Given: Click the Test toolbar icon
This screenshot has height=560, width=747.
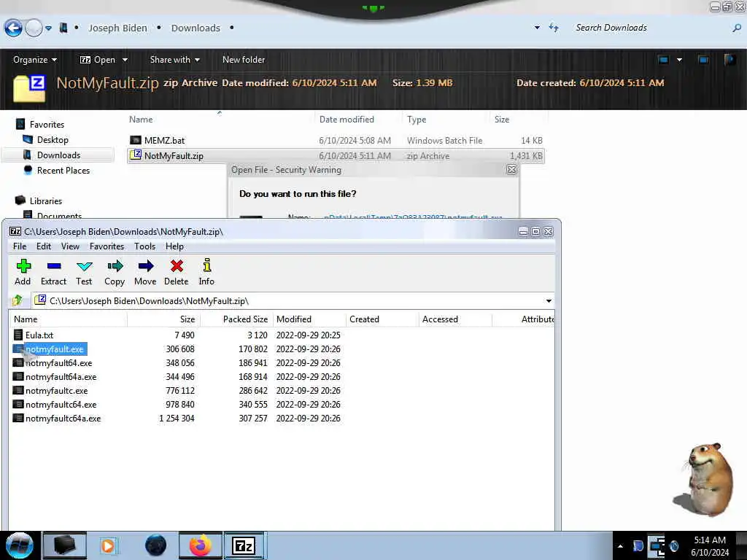Looking at the screenshot, I should pyautogui.click(x=84, y=272).
